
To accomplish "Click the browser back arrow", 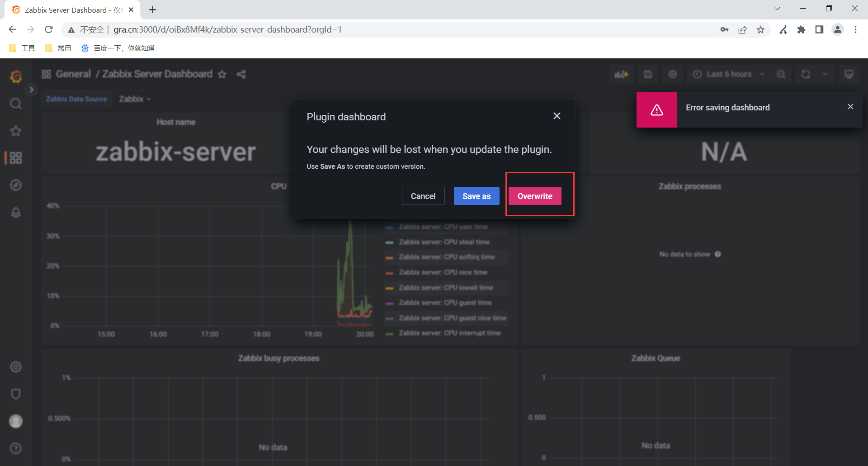I will pos(12,29).
